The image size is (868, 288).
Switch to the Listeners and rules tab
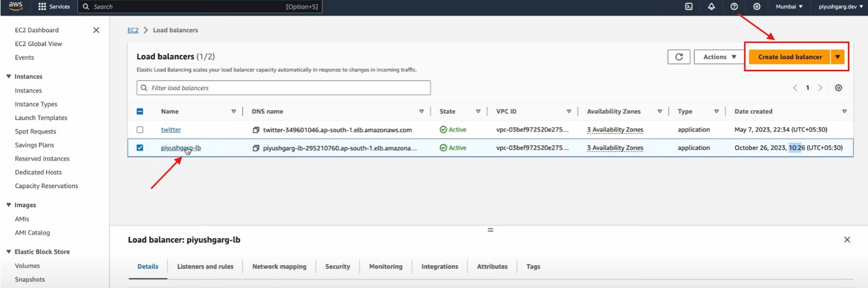tap(205, 267)
